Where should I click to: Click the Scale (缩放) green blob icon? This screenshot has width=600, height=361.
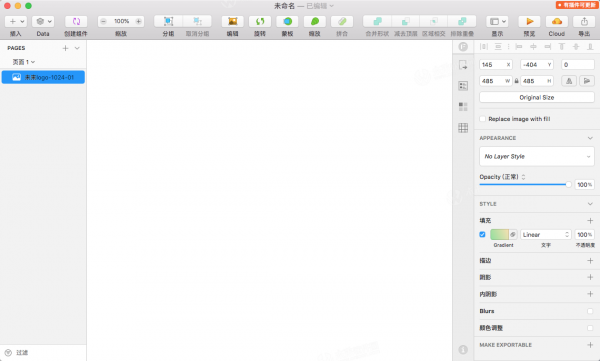315,21
